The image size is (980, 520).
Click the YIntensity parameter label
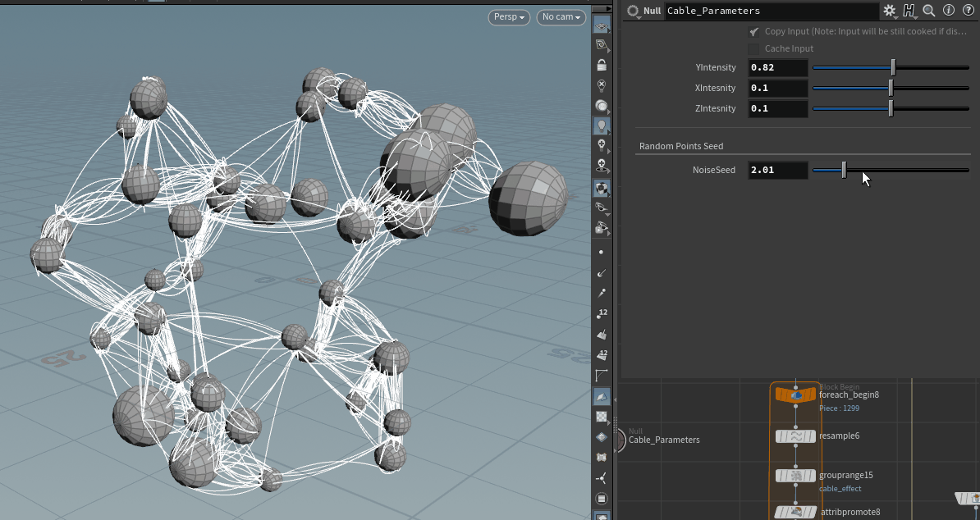pyautogui.click(x=715, y=67)
